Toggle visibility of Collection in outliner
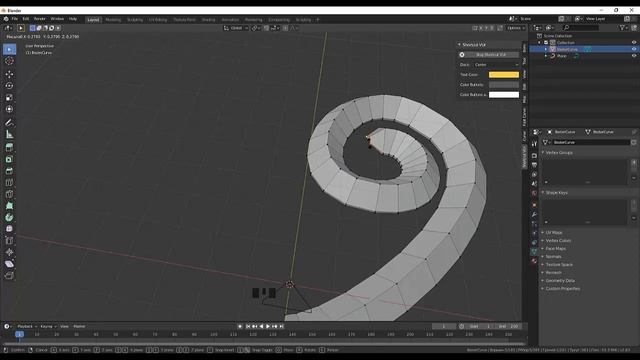Screen dimensions: 640x360 pos(634,42)
